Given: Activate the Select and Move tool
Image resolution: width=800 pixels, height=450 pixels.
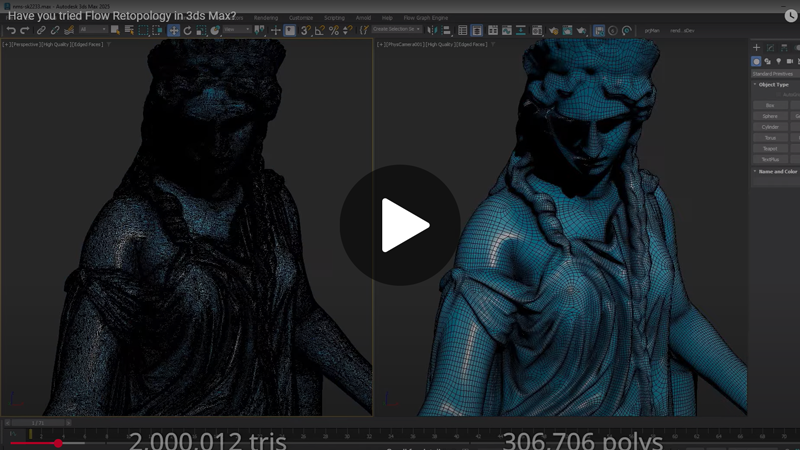Looking at the screenshot, I should 173,31.
